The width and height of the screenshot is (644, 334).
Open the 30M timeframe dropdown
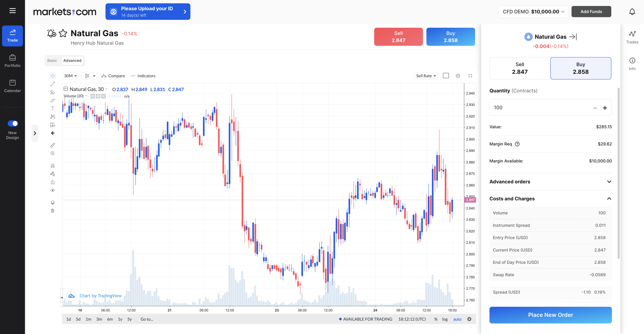[x=70, y=76]
